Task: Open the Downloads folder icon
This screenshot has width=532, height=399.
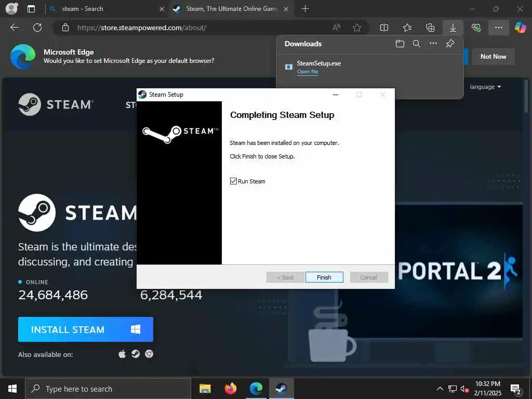Action: pos(400,44)
